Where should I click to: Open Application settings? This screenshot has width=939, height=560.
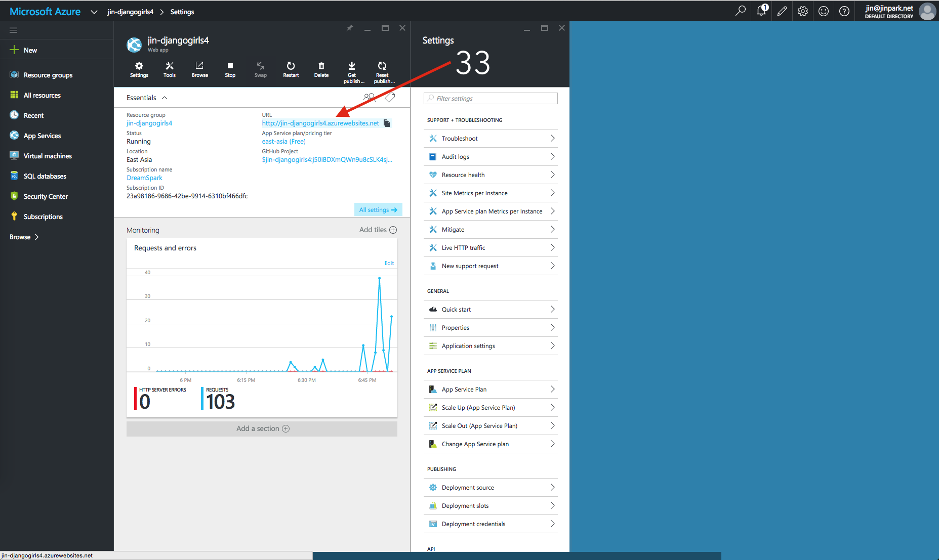tap(491, 346)
